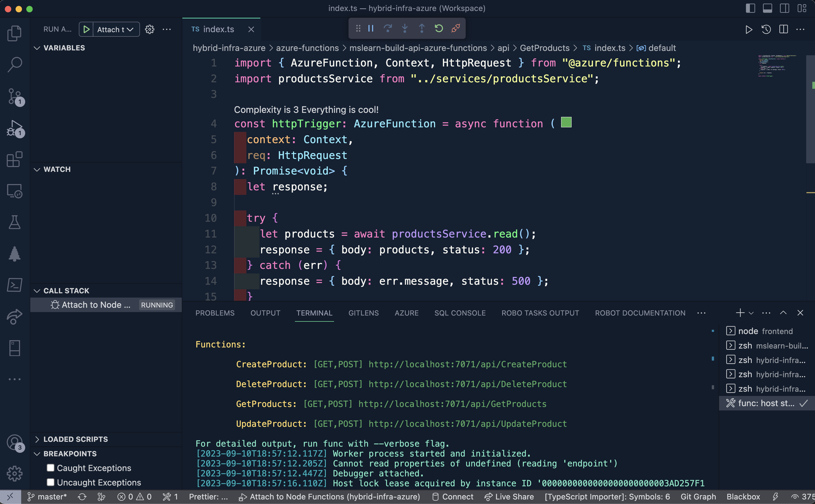Select the Search icon in activity bar
Image resolution: width=815 pixels, height=504 pixels.
(15, 64)
